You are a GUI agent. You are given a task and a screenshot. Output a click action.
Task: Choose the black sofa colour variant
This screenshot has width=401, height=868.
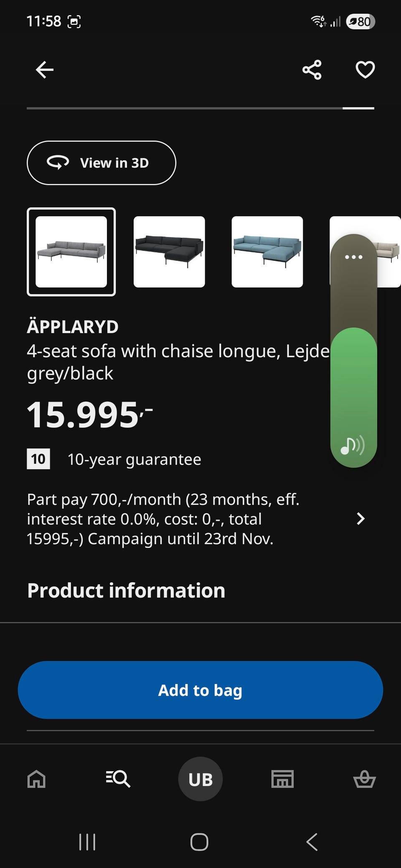[x=169, y=252]
